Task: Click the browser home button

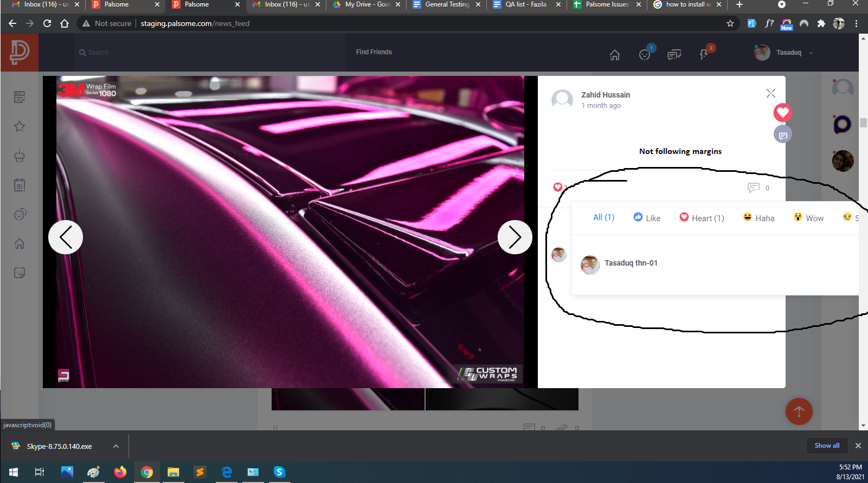Action: pos(65,23)
